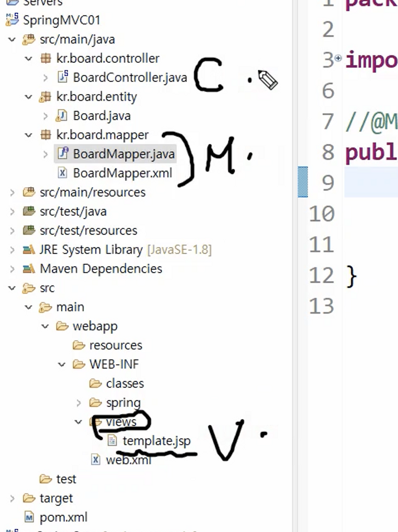398x532 pixels.
Task: Place cursor on empty line 9
Action: tap(371, 182)
